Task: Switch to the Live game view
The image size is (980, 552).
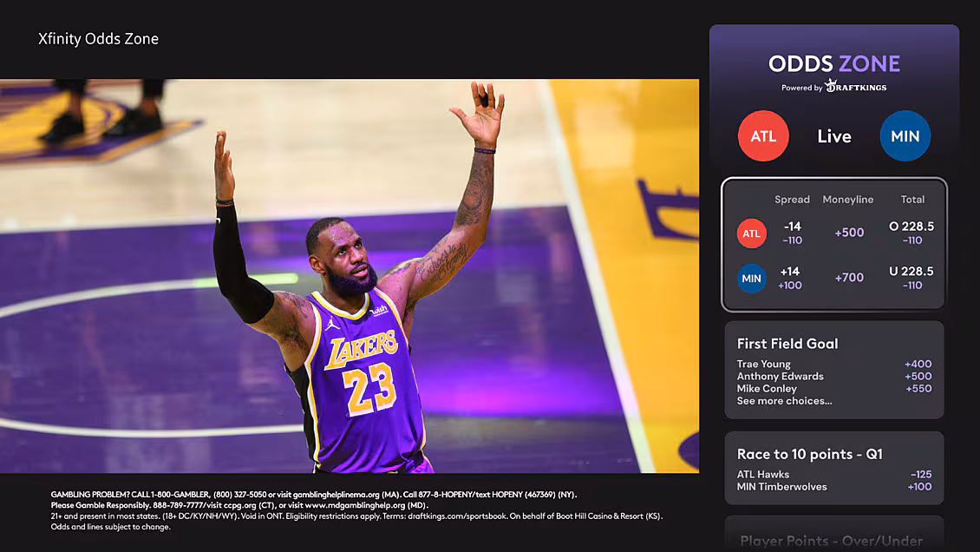Action: click(833, 136)
